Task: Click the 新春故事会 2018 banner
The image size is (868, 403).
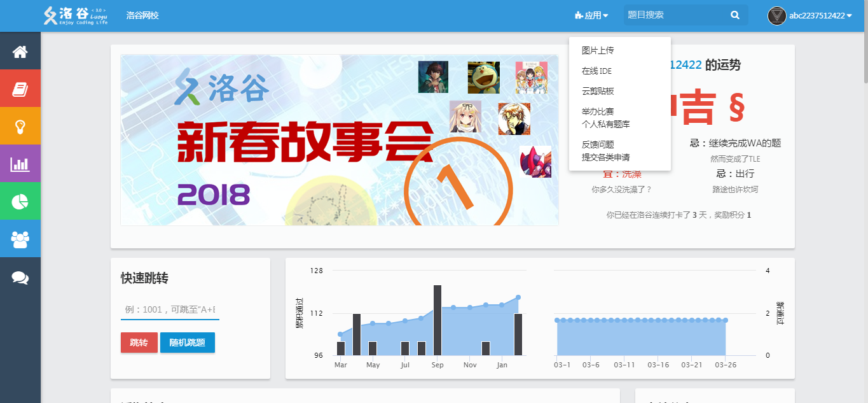Action: click(x=340, y=140)
